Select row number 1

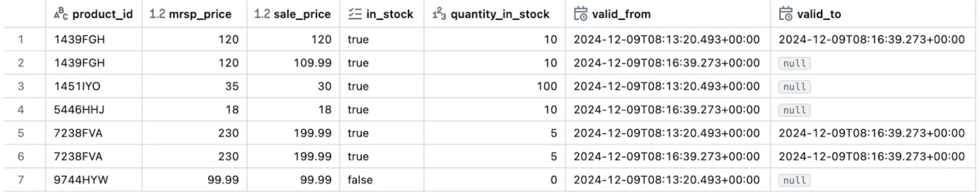tap(21, 39)
